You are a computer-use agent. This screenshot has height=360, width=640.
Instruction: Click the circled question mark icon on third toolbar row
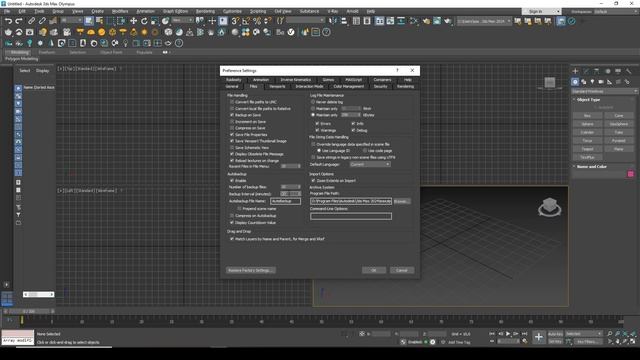click(x=179, y=43)
